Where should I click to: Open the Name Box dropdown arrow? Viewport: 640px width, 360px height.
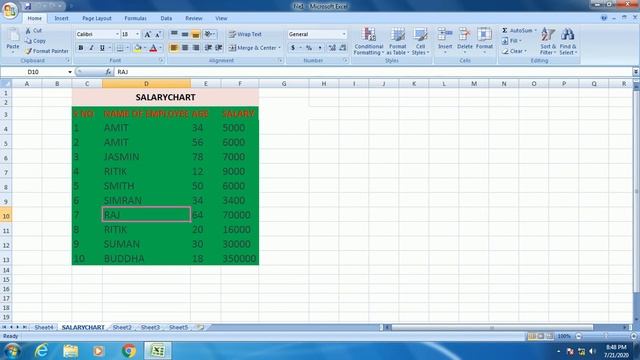(70, 72)
